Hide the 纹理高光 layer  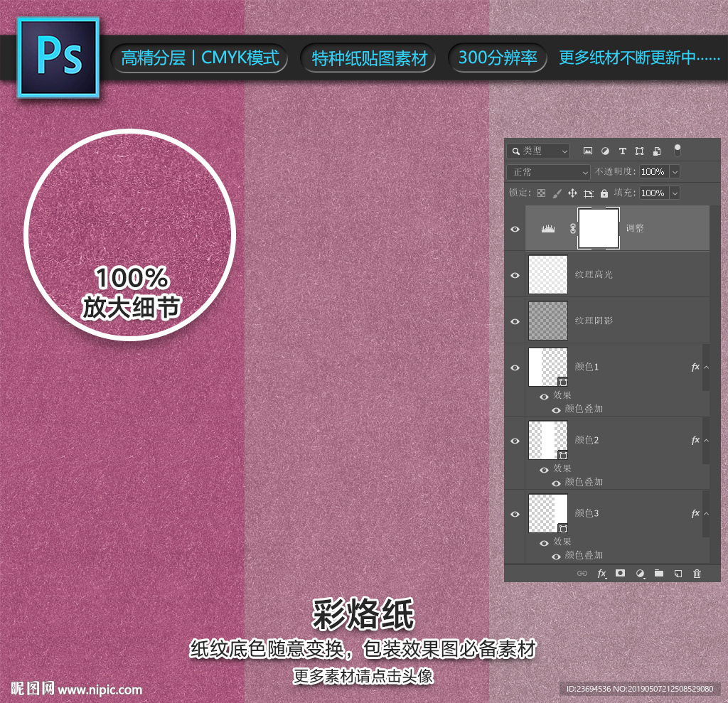[515, 275]
